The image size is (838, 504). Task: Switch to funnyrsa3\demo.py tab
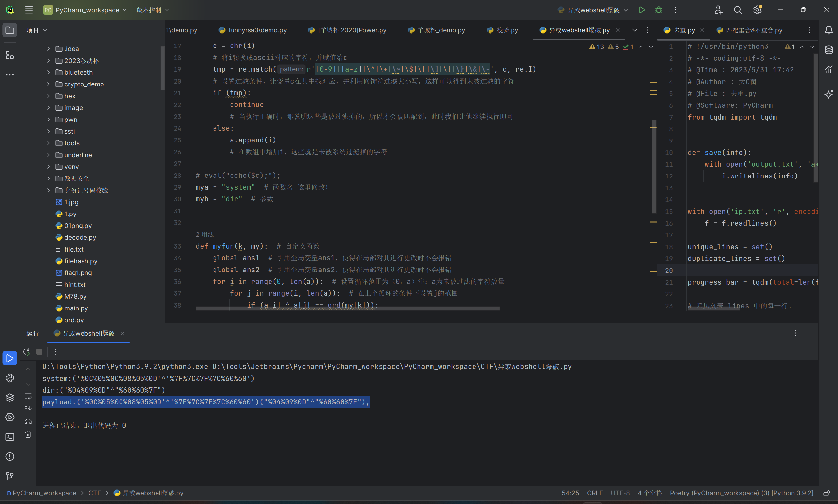(x=253, y=30)
